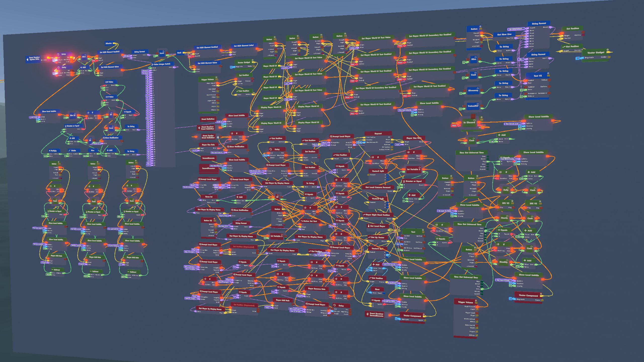
Task: Open config gear on Text V2 chip
Action: [x=548, y=74]
